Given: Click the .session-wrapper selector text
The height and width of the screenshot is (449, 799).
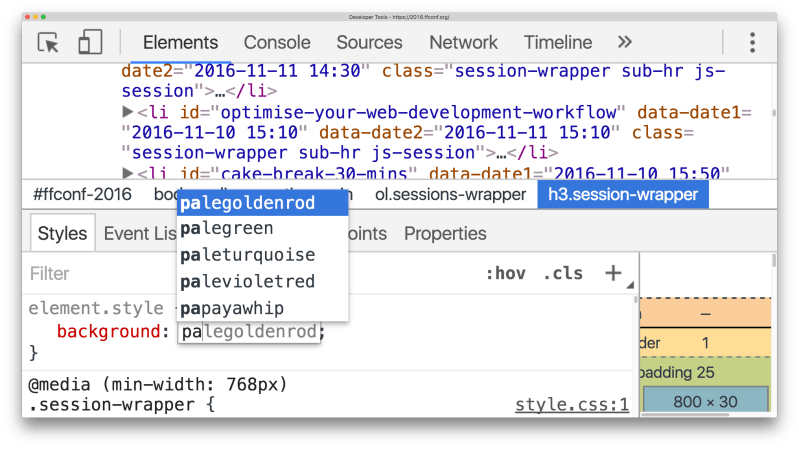Looking at the screenshot, I should 111,405.
